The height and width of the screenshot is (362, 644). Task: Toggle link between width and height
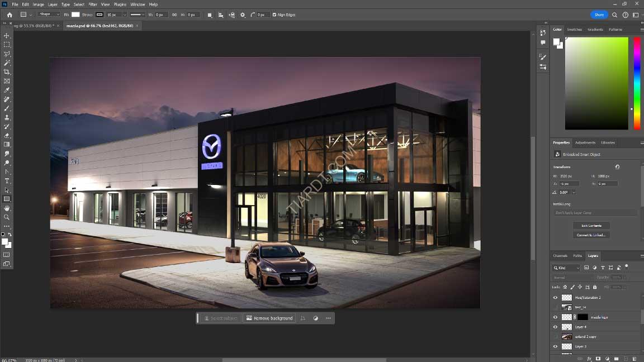[174, 15]
